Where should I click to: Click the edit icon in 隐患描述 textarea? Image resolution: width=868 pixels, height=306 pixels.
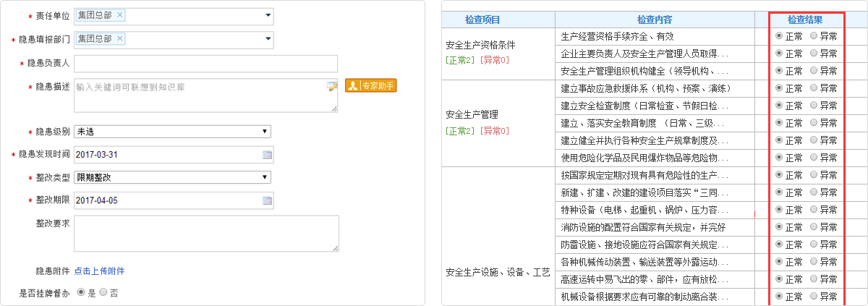tap(332, 87)
